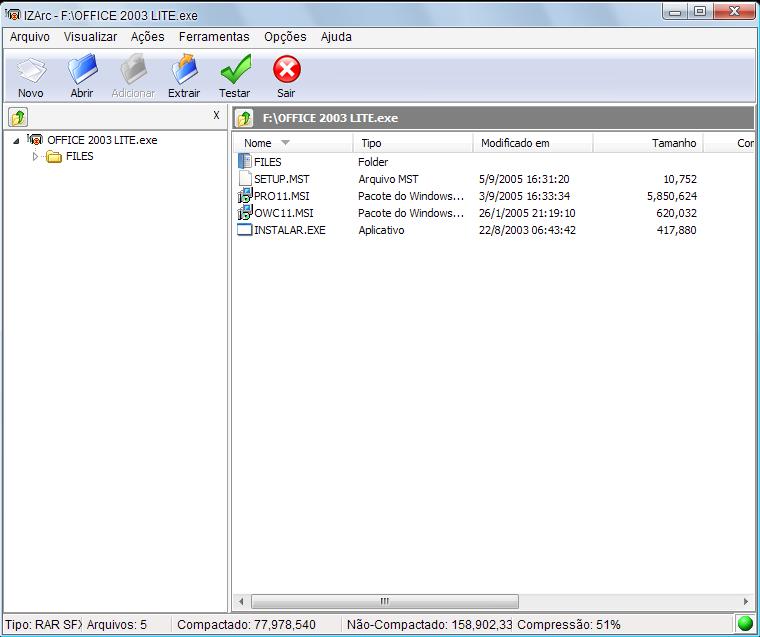Screen dimensions: 760x637
Task: Select FILES label in the tree
Action: (79, 156)
